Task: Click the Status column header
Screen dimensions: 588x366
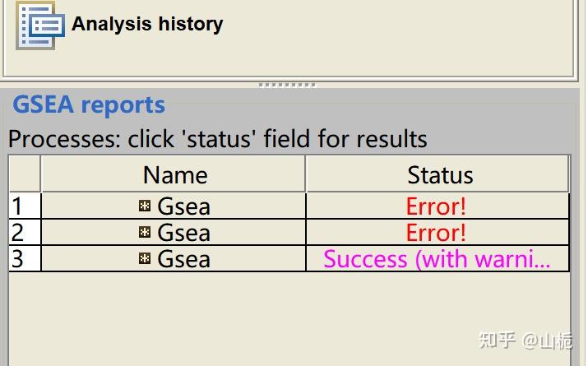Action: (440, 174)
